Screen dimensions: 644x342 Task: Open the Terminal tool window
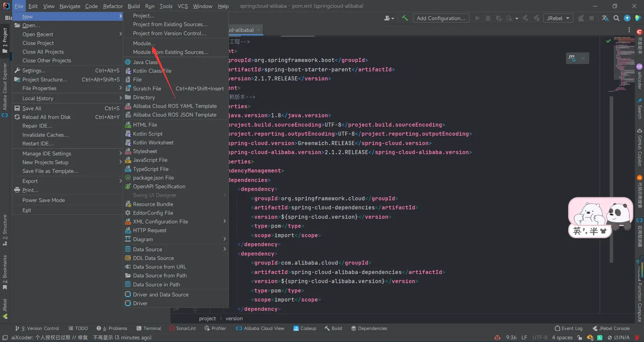[149, 328]
